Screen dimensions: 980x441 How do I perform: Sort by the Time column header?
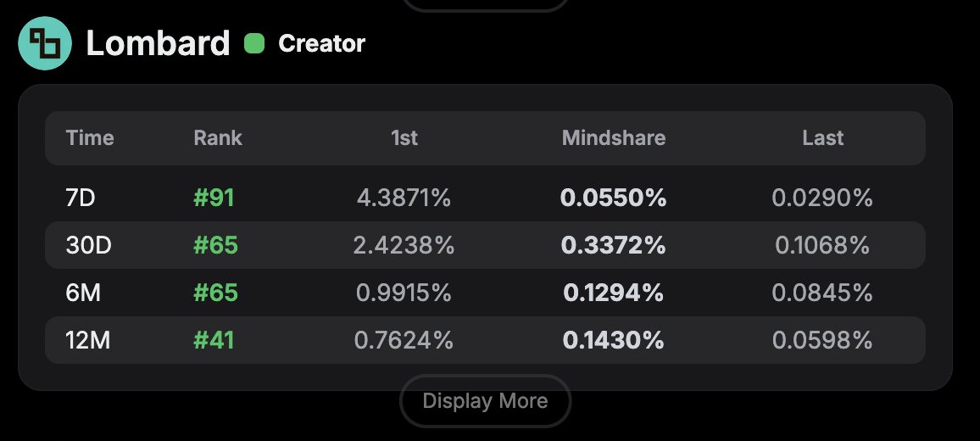coord(90,137)
